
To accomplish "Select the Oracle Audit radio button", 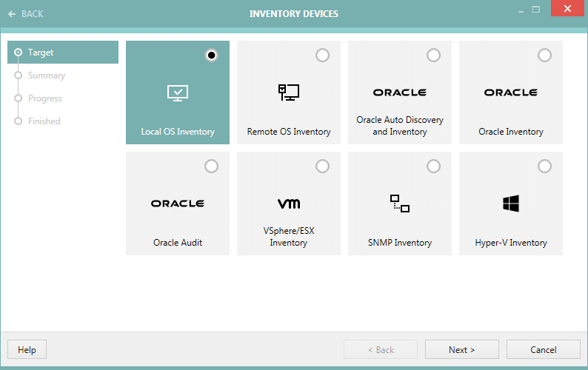I will click(211, 166).
